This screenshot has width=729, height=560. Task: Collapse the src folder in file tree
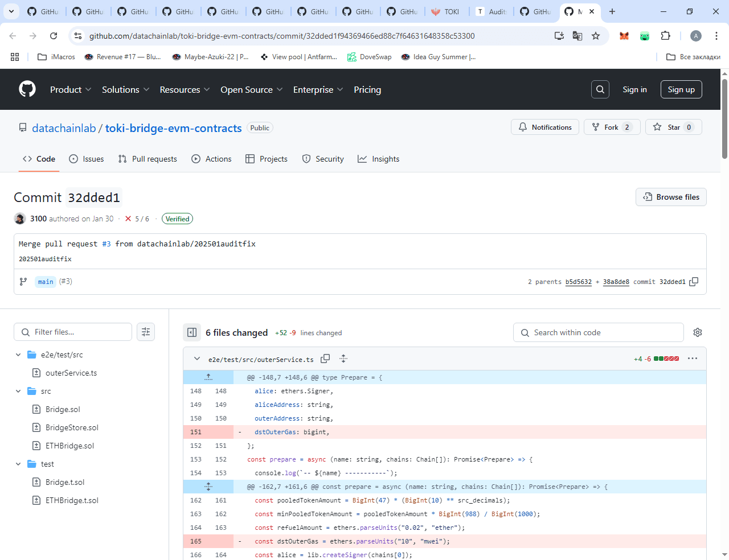pos(18,391)
